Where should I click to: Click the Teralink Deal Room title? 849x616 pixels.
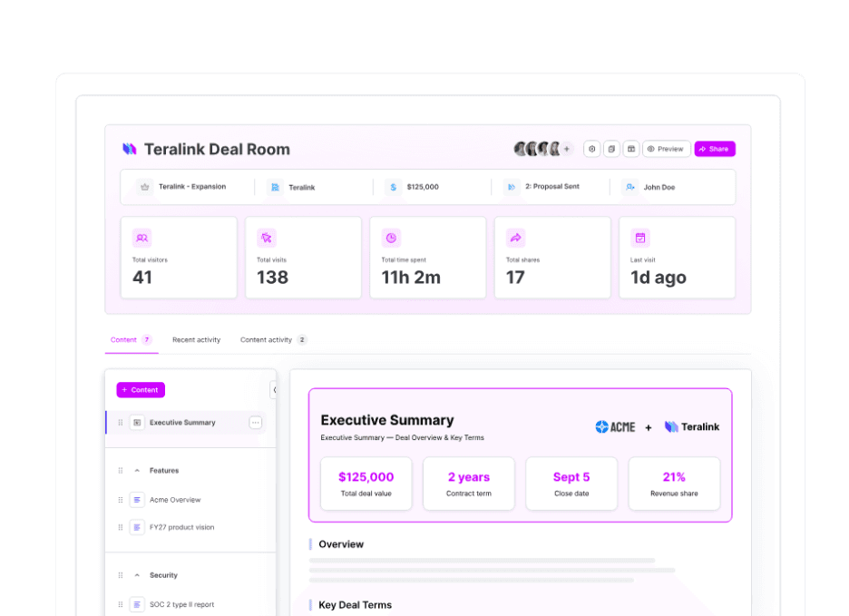click(217, 150)
